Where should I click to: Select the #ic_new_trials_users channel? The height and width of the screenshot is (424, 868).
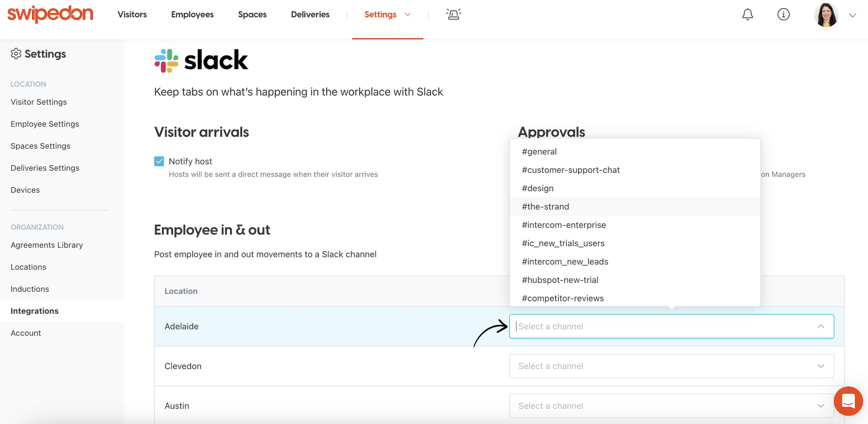coord(635,243)
